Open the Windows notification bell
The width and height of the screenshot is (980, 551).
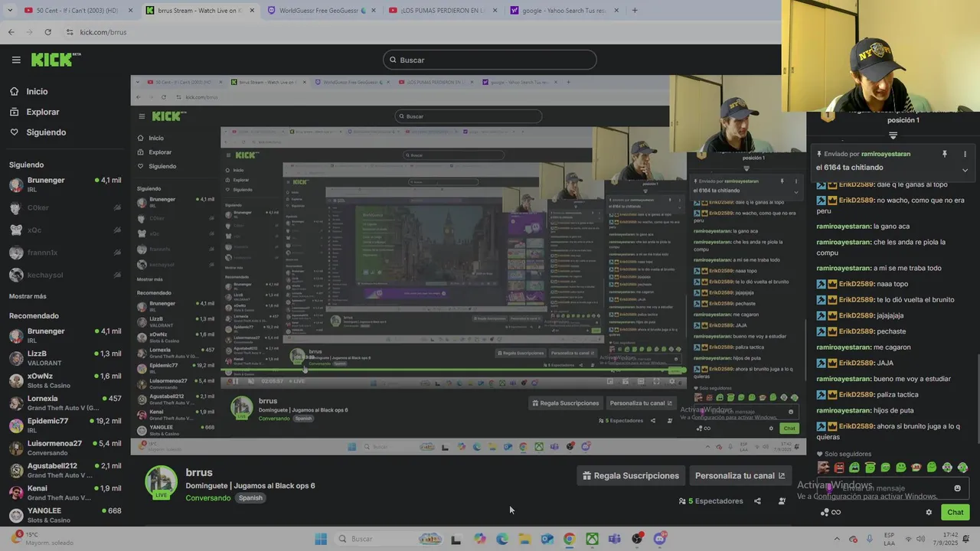pyautogui.click(x=967, y=539)
